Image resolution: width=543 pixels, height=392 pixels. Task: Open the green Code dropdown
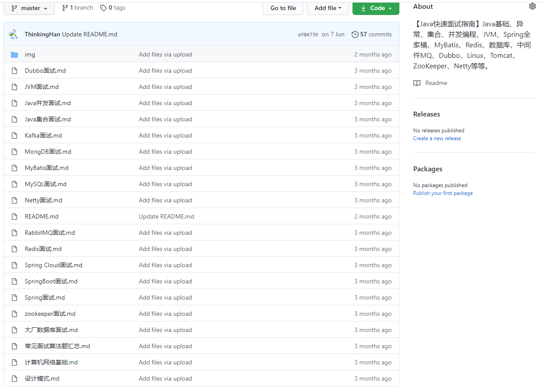(x=376, y=8)
